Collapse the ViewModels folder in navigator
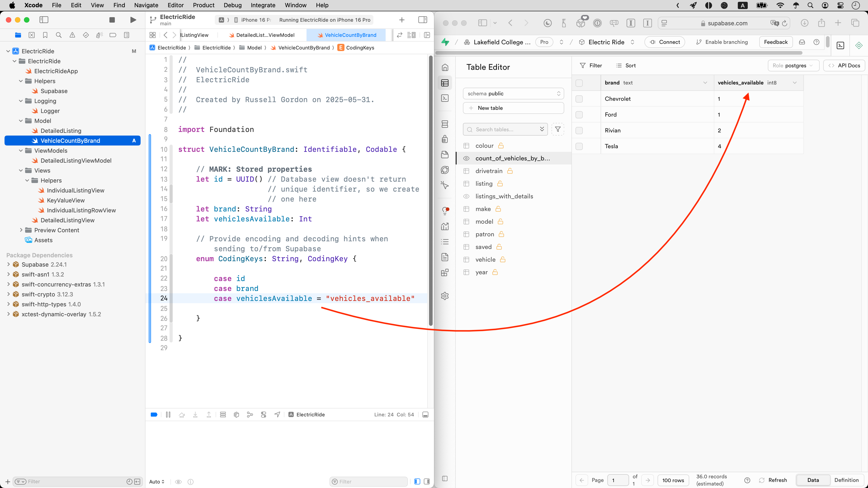 pos(21,150)
